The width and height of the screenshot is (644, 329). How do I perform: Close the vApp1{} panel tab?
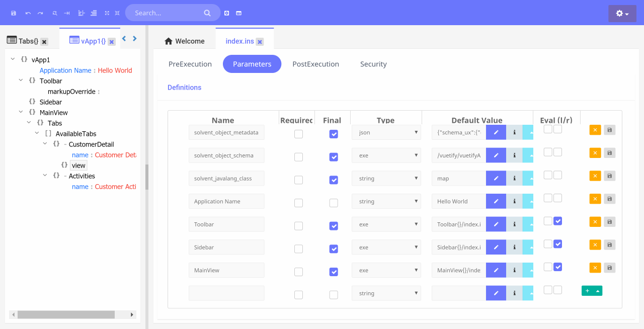(112, 42)
